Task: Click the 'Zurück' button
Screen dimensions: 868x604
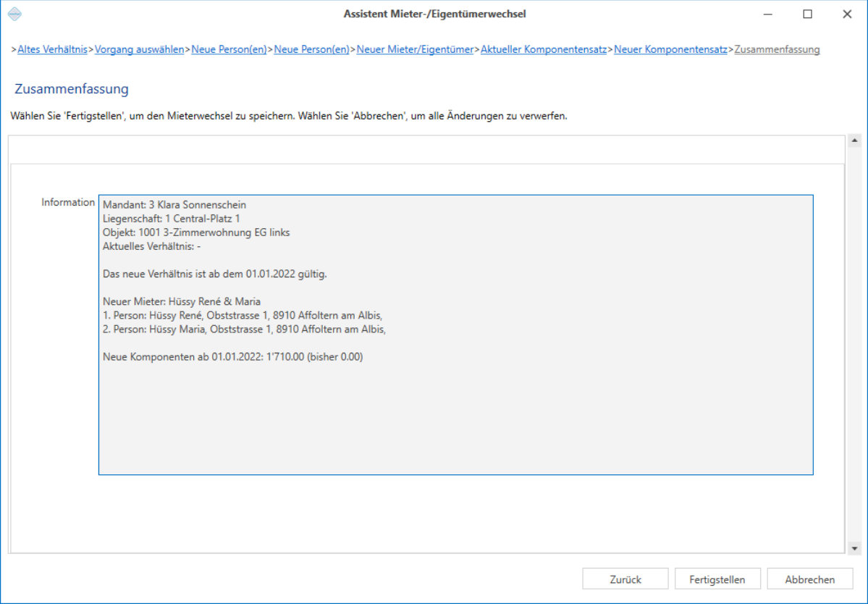Action: pos(625,579)
